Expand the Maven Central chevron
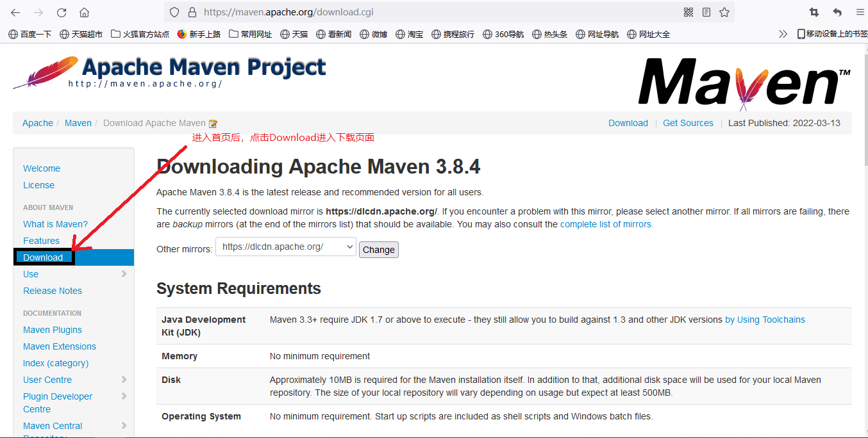 (124, 426)
